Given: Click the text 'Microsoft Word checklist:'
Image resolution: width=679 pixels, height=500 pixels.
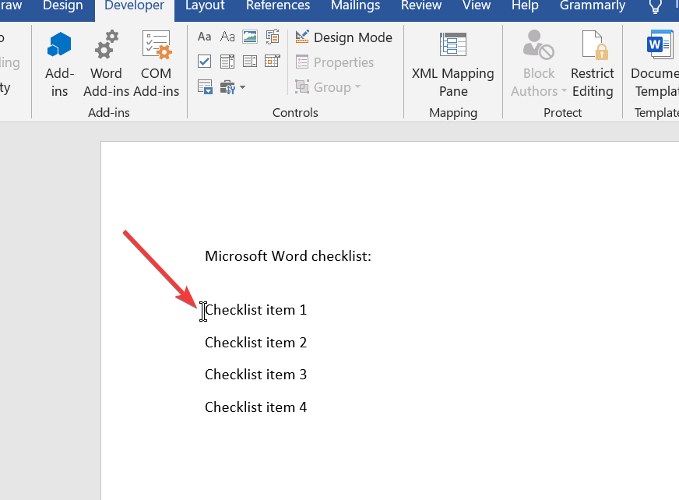Looking at the screenshot, I should click(x=288, y=256).
